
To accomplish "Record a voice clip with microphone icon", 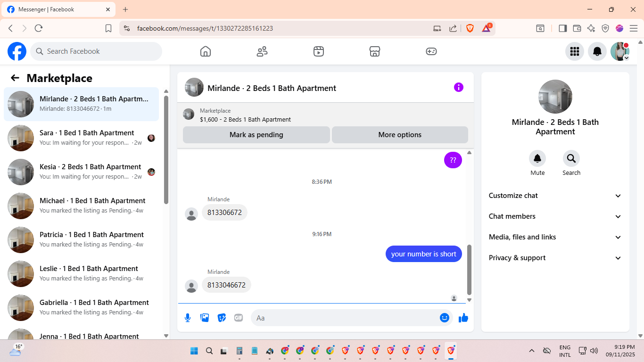I will (x=188, y=318).
